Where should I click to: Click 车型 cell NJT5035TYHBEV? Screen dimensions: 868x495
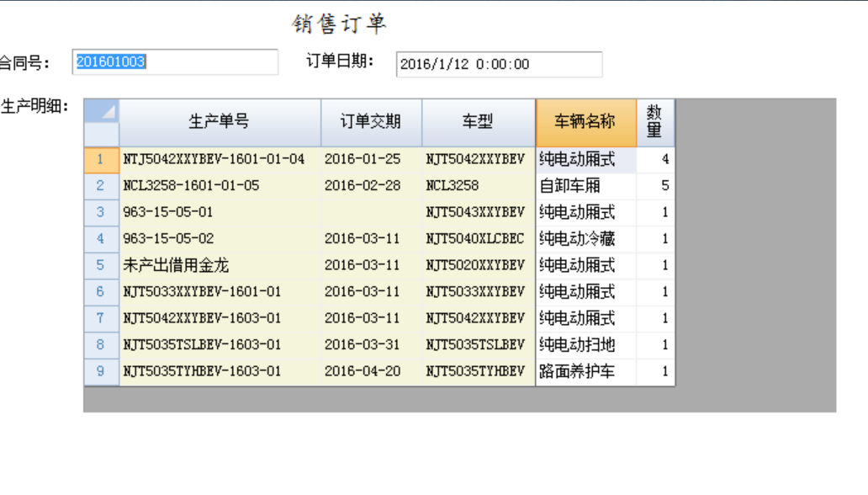pos(479,372)
